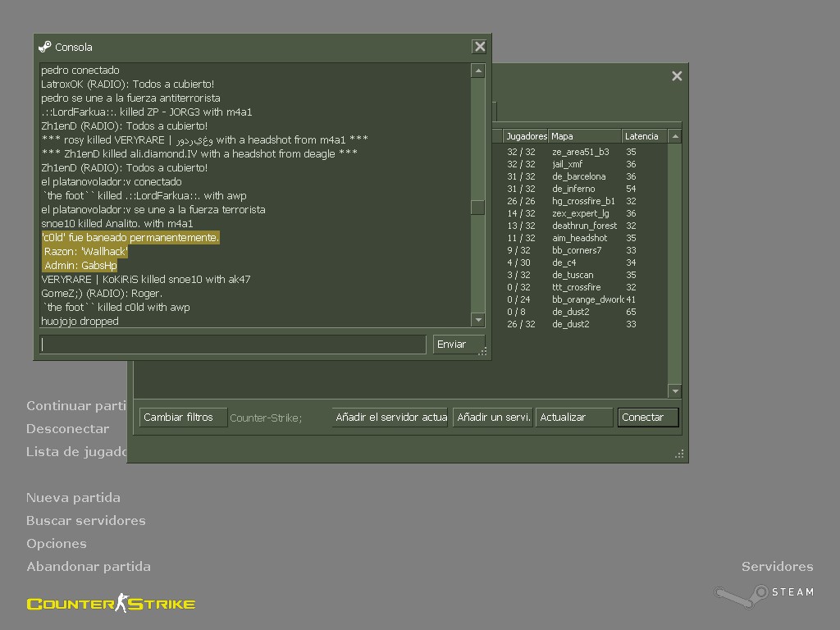Screen dimensions: 840x630
Task: Open Cambiar filtros in server browser
Action: point(183,418)
